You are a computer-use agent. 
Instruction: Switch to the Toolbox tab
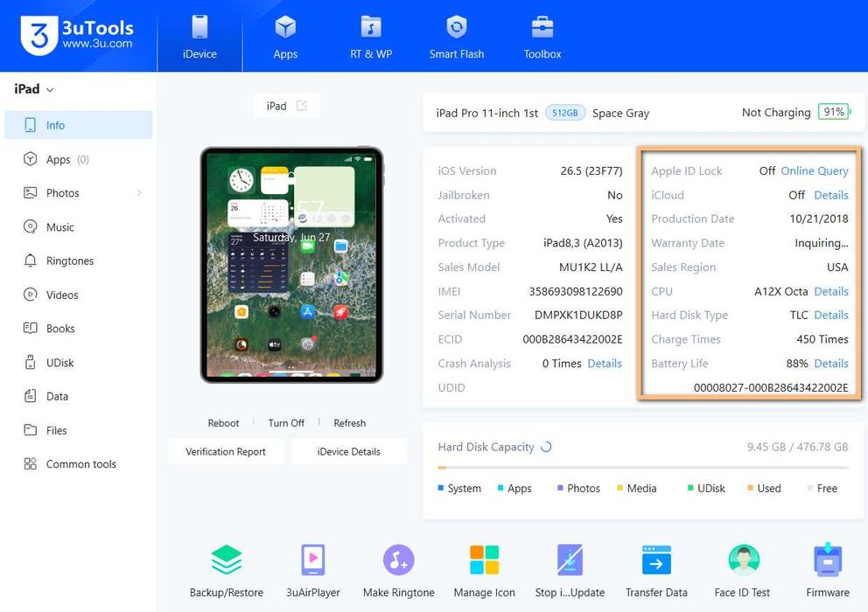(x=542, y=37)
